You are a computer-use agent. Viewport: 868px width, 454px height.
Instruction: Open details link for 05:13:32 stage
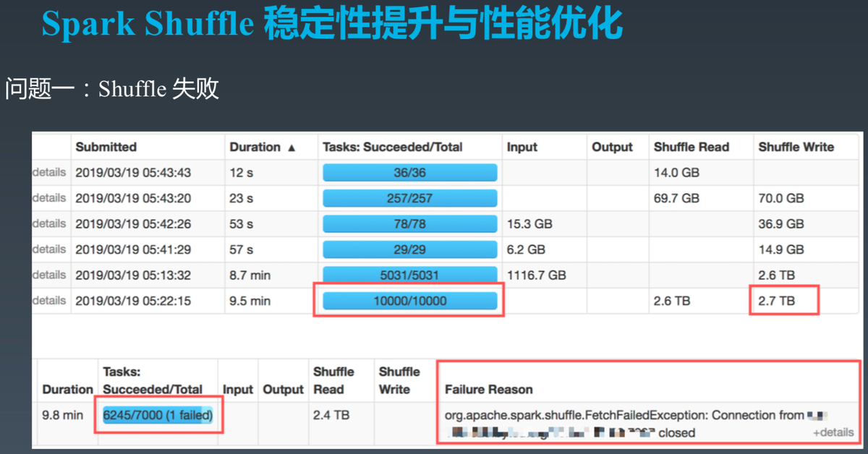[49, 275]
